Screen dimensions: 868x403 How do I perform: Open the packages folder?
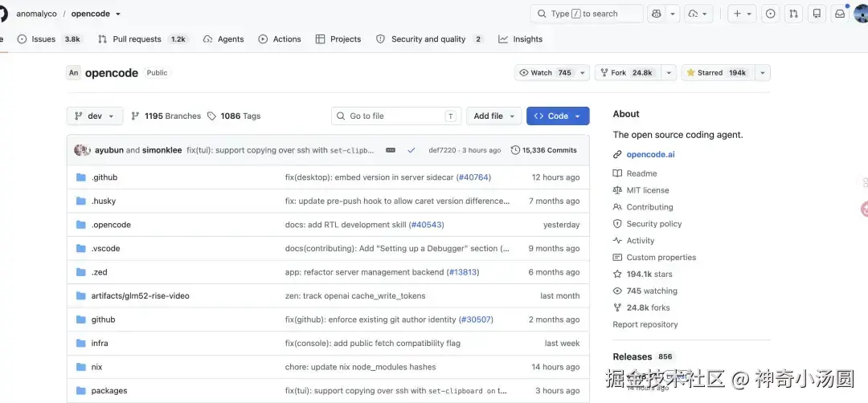(109, 391)
